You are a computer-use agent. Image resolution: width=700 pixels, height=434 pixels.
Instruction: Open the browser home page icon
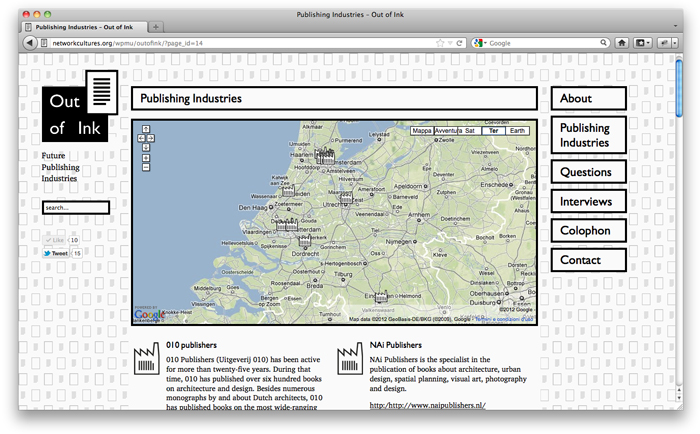pos(621,43)
